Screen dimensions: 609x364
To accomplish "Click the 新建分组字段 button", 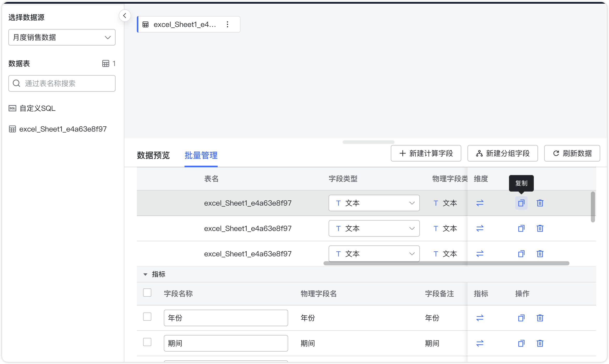I will (503, 153).
